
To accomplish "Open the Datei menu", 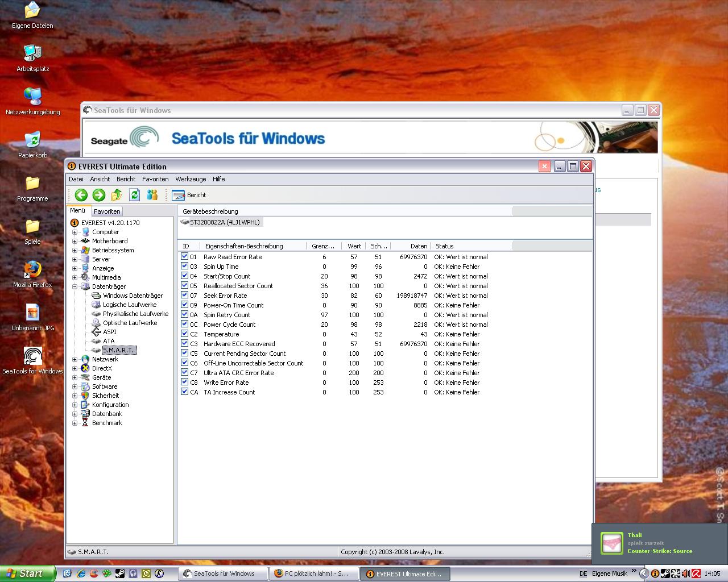I will pyautogui.click(x=76, y=179).
